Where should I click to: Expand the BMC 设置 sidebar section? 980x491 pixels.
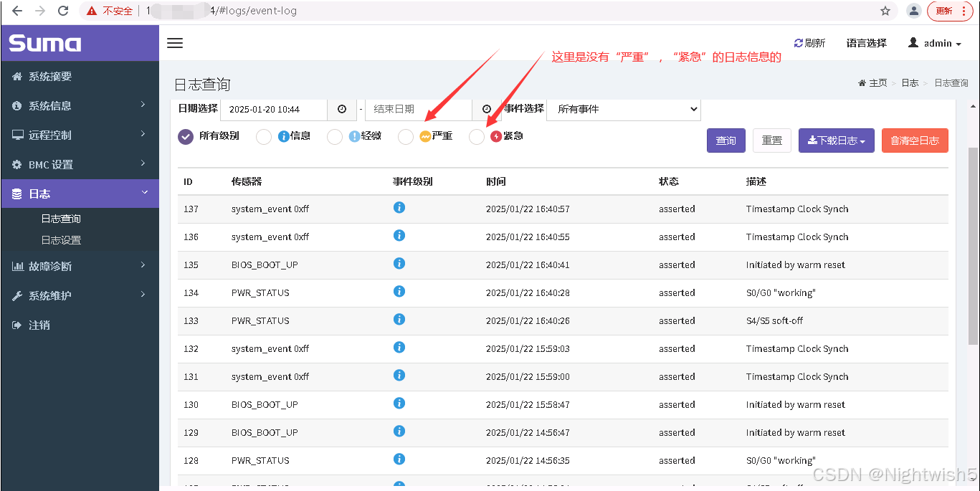click(80, 164)
